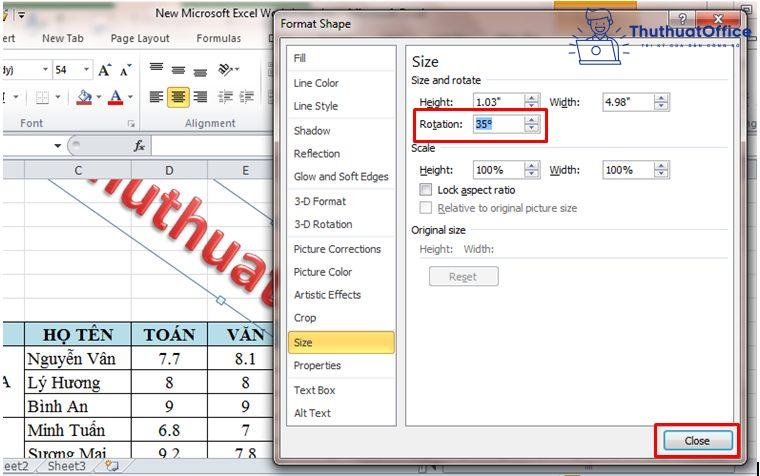This screenshot has height=476, width=760.
Task: Click the Increase Font Size icon
Action: point(105,70)
